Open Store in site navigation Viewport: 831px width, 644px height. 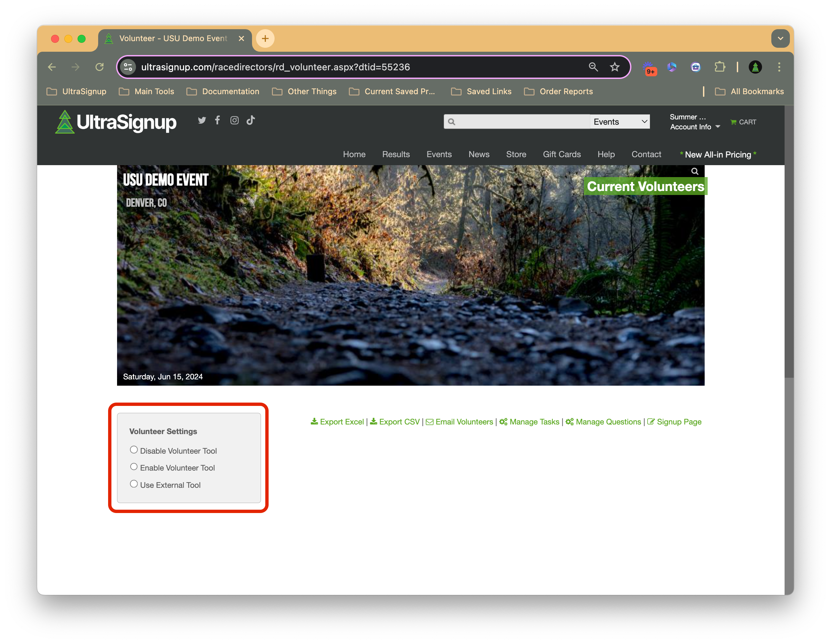pos(516,155)
